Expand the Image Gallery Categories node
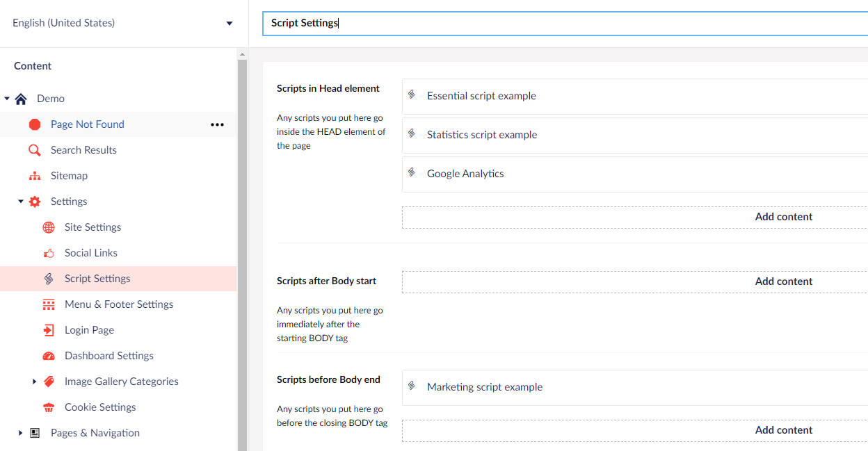The image size is (868, 451). point(35,382)
